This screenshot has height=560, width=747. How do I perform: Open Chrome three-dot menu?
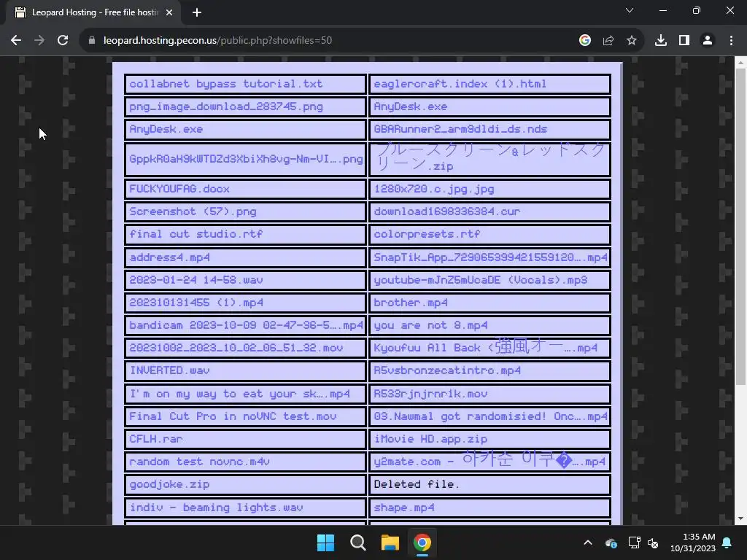pos(731,41)
